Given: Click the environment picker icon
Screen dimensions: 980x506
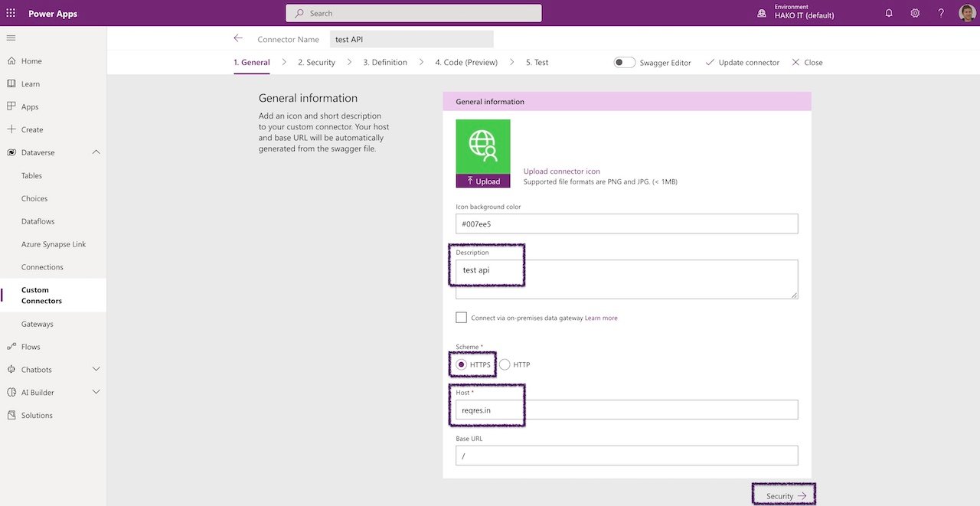Looking at the screenshot, I should (761, 14).
